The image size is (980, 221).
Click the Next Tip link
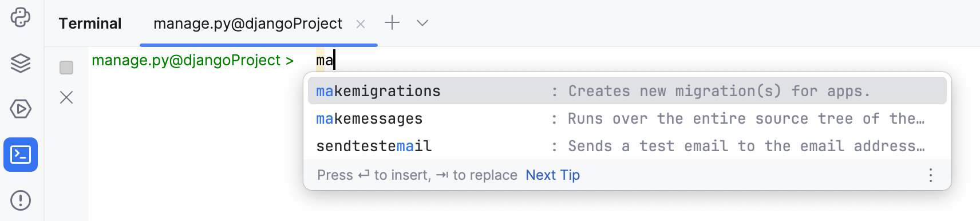[552, 175]
